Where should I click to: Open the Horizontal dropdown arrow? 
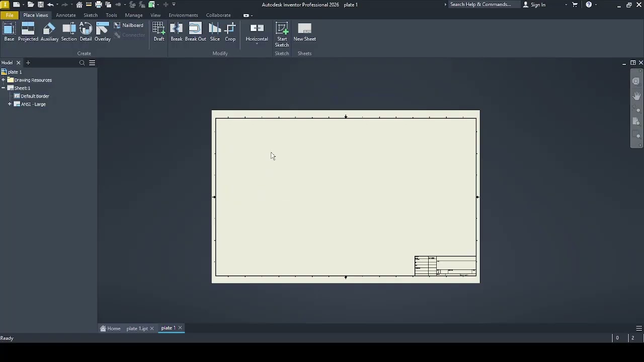point(257,44)
